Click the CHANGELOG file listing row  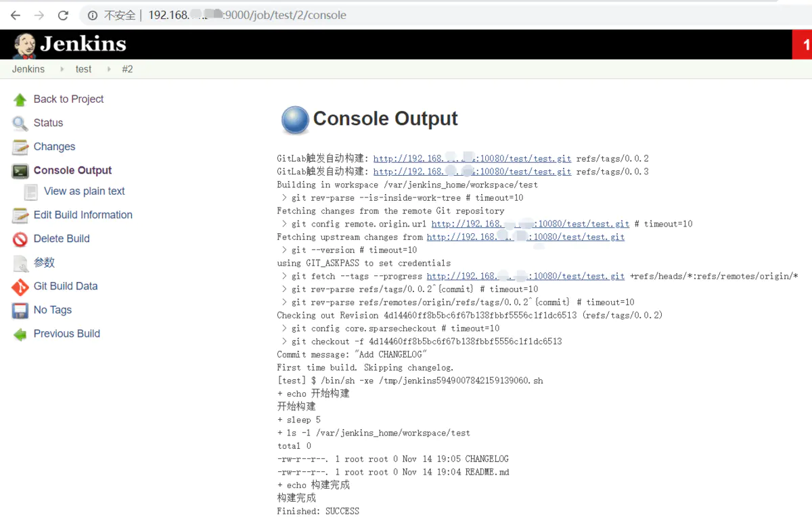coord(392,459)
